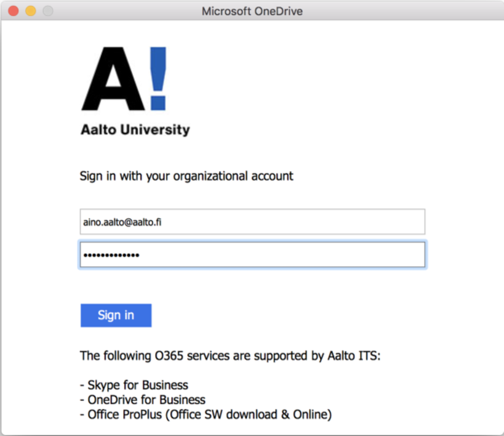The width and height of the screenshot is (504, 436).
Task: Minimize the window with the yellow button
Action: coord(30,11)
